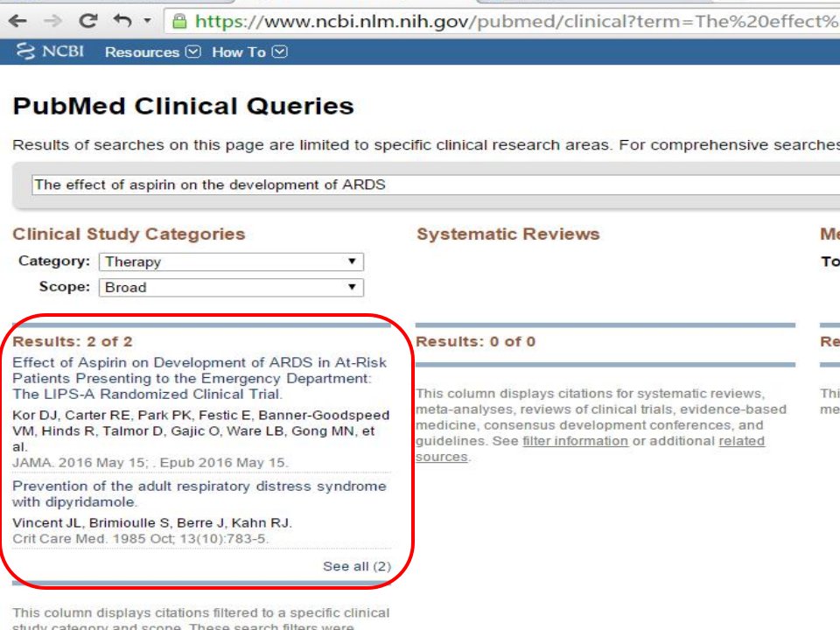The image size is (840, 630).
Task: Click the Crit Care Med. 1985 citation
Action: [x=140, y=538]
